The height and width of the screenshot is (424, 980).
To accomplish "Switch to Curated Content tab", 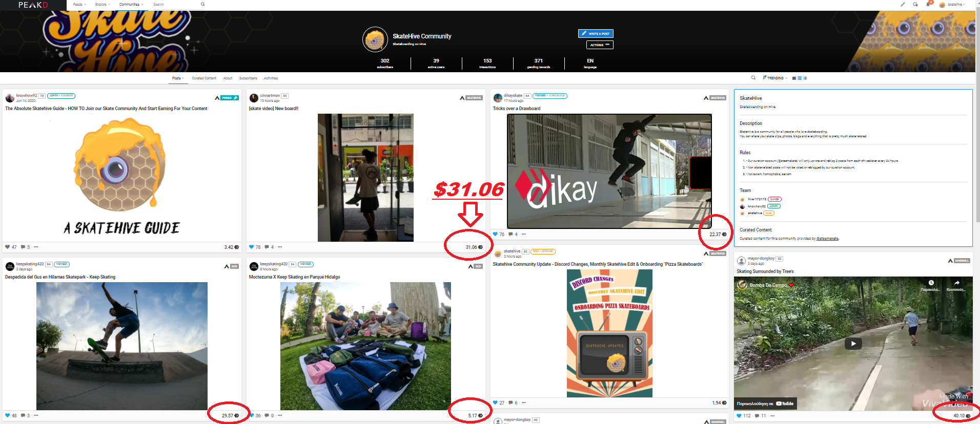I will (204, 78).
